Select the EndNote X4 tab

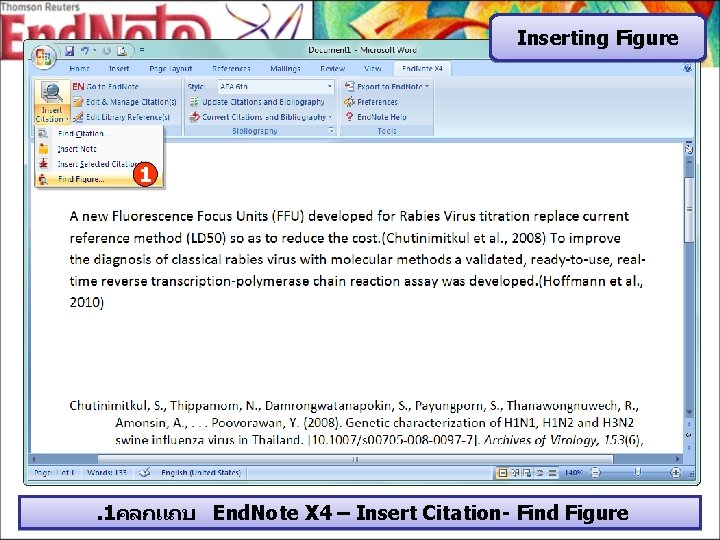click(422, 68)
